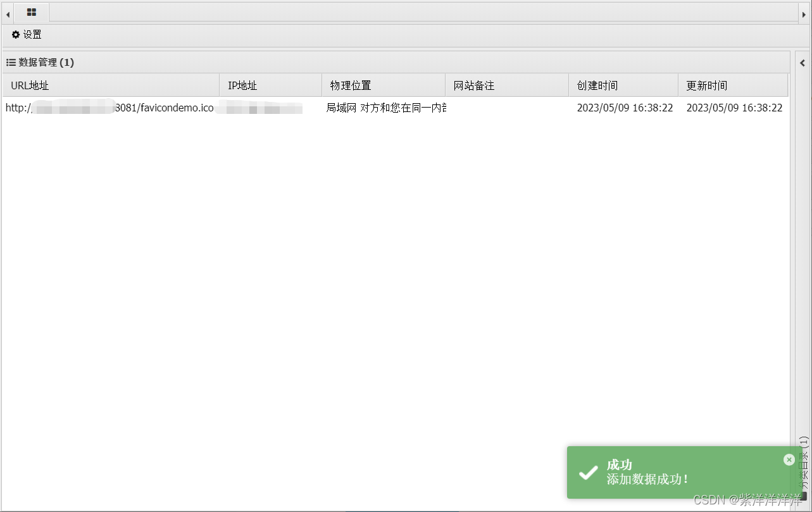Image resolution: width=812 pixels, height=512 pixels.
Task: Expand the collapsed right side panel
Action: [x=803, y=63]
